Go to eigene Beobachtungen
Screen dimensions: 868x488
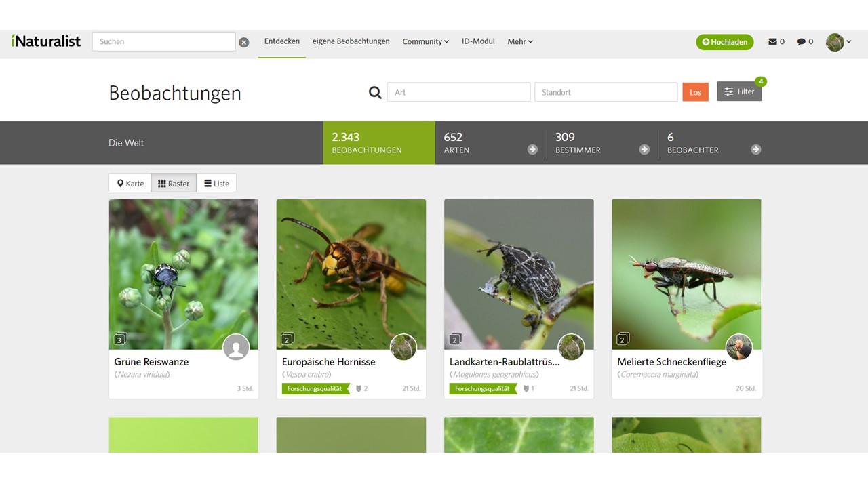(351, 41)
